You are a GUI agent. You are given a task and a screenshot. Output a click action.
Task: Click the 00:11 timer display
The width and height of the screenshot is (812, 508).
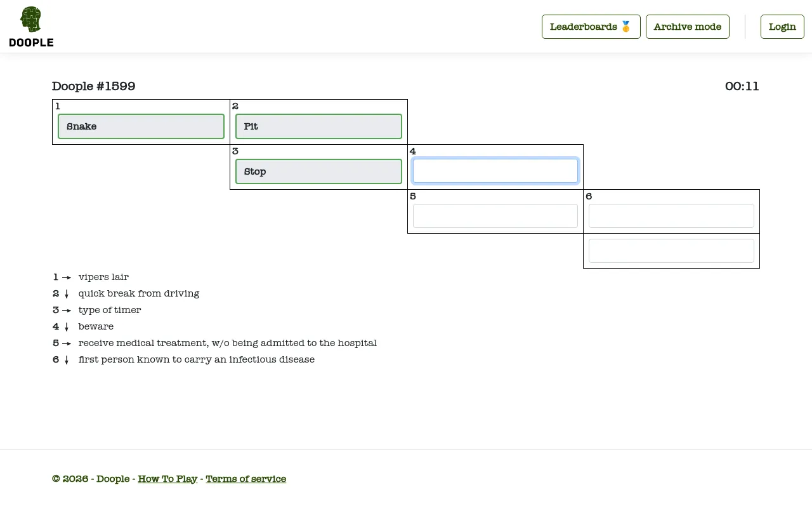tap(742, 86)
